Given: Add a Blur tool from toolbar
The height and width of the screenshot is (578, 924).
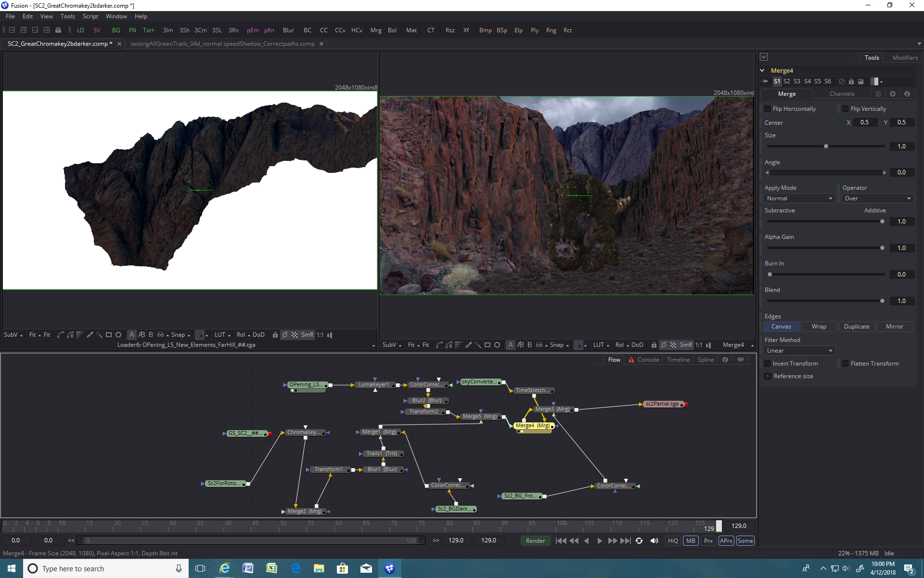Looking at the screenshot, I should click(x=289, y=30).
